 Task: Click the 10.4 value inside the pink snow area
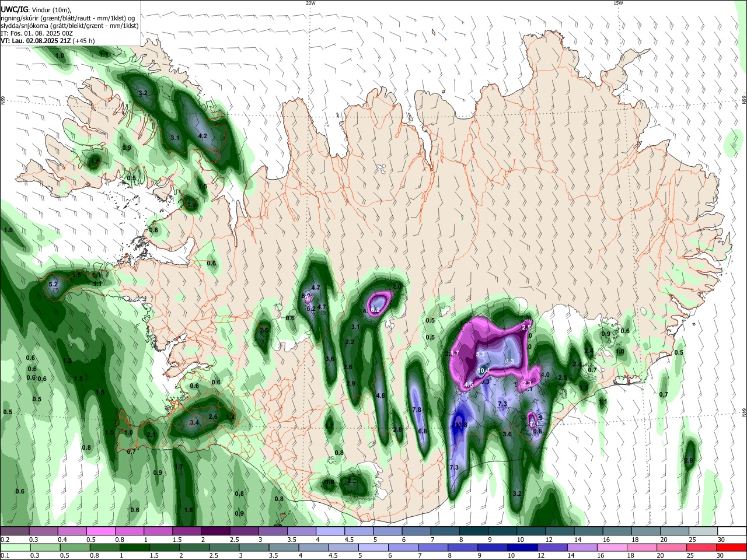(x=484, y=370)
